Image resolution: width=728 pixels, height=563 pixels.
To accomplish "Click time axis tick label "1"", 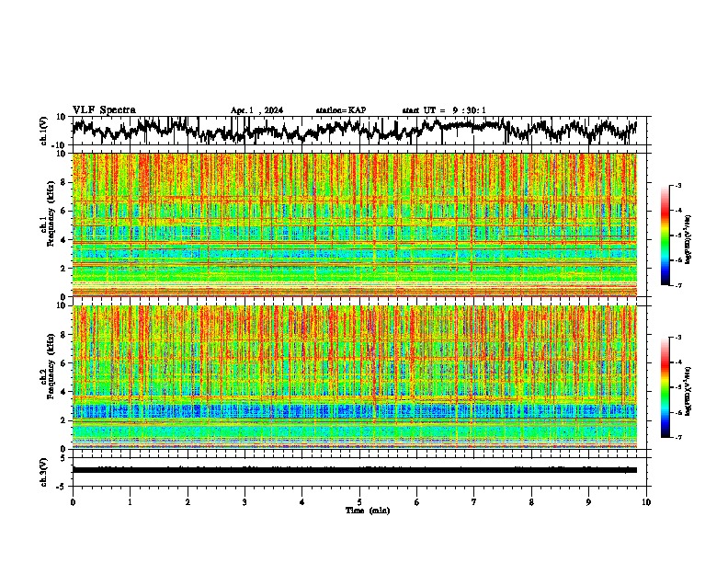I will pyautogui.click(x=130, y=502).
